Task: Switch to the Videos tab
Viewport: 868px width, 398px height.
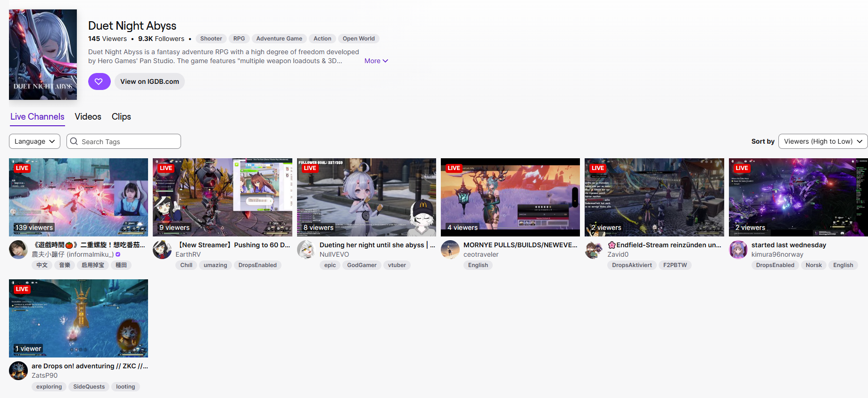Action: coord(88,117)
